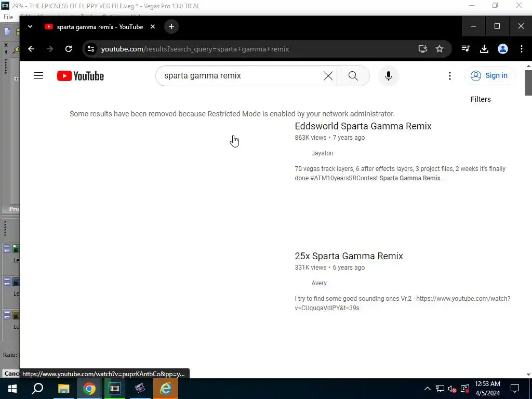Image resolution: width=532 pixels, height=399 pixels.
Task: Switch to Vegas Pro in taskbar
Action: [115, 389]
